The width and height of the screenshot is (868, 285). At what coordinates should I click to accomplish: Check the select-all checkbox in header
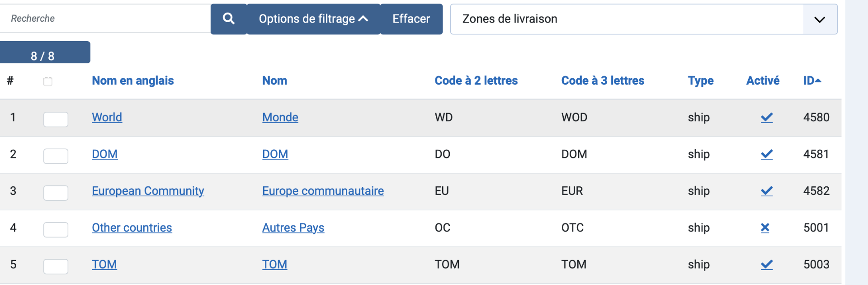[48, 81]
